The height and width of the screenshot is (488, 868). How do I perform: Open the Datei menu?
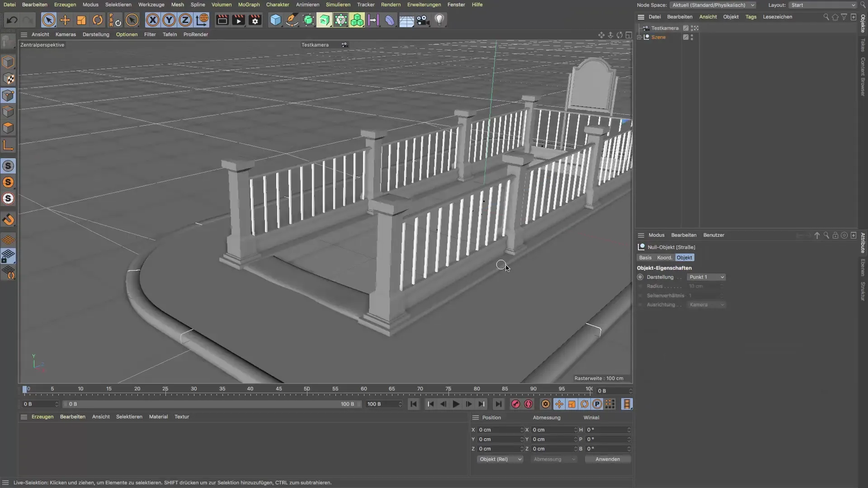9,5
